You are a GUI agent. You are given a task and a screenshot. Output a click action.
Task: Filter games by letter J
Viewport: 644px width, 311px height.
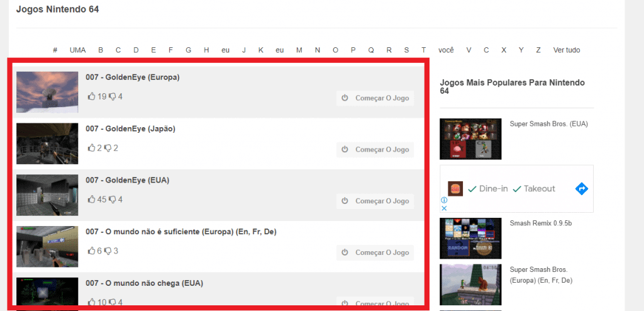tap(244, 50)
